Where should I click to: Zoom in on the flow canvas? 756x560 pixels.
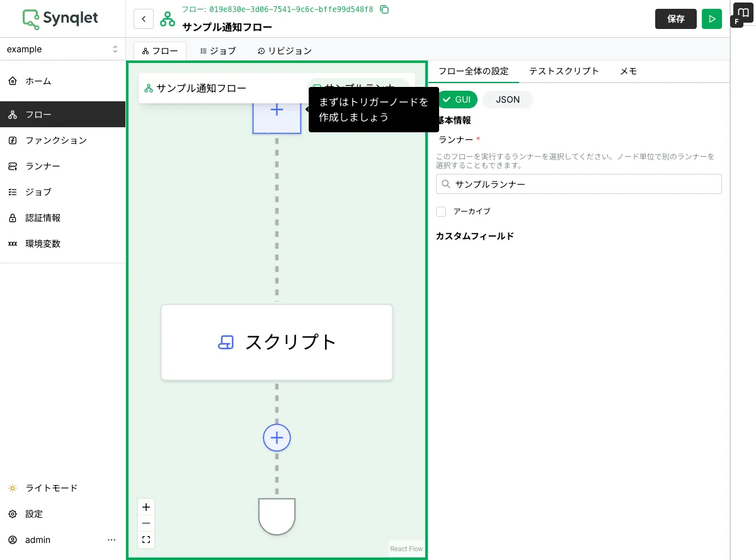coord(146,507)
